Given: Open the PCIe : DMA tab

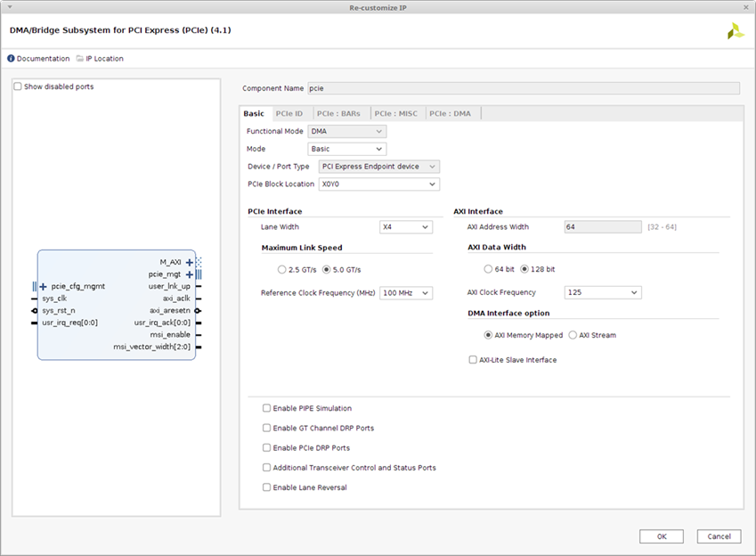Looking at the screenshot, I should click(x=452, y=114).
